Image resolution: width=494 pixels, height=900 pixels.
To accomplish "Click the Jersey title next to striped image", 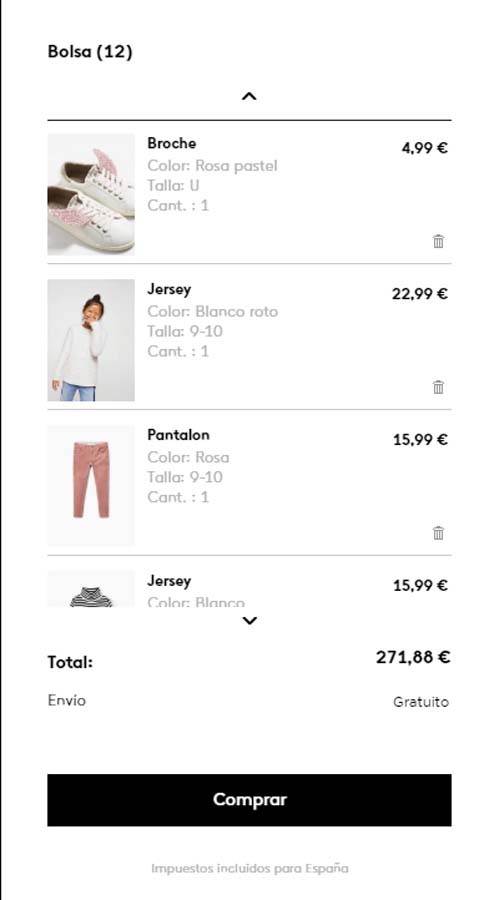I will point(169,581).
